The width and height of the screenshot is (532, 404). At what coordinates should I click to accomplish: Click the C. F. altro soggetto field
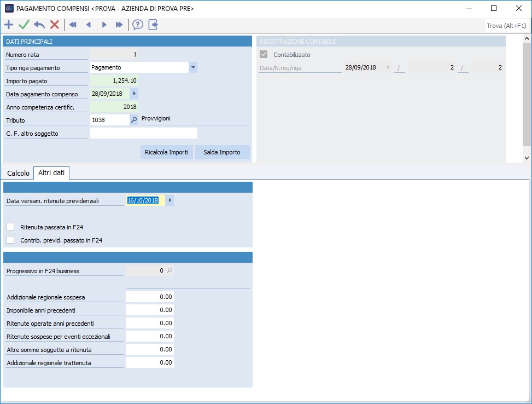[x=143, y=133]
